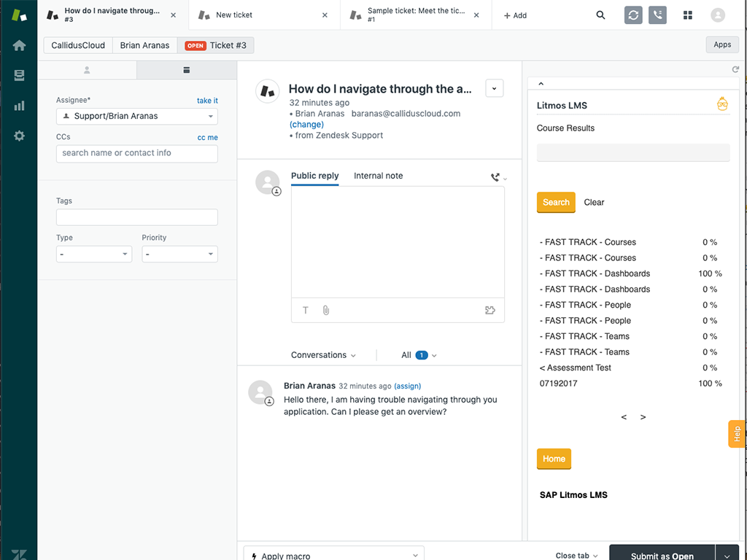Viewport: 747px width, 560px height.
Task: Open Views in the left sidebar
Action: 19,75
